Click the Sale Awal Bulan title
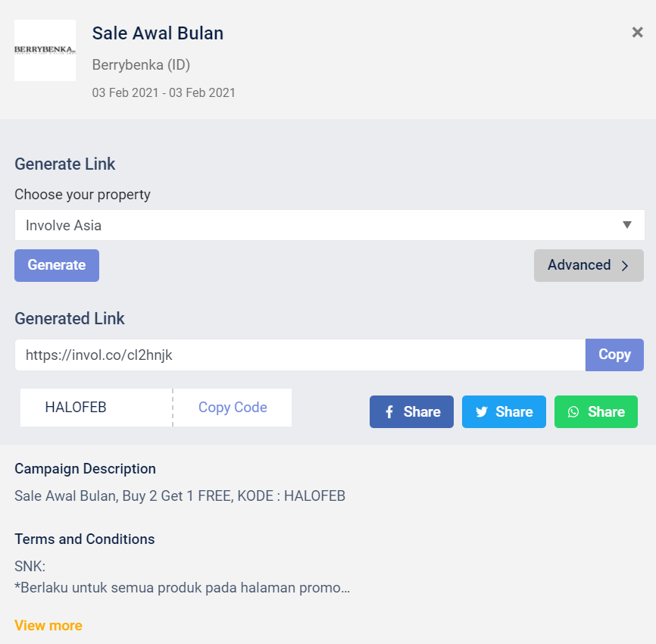 coord(158,33)
